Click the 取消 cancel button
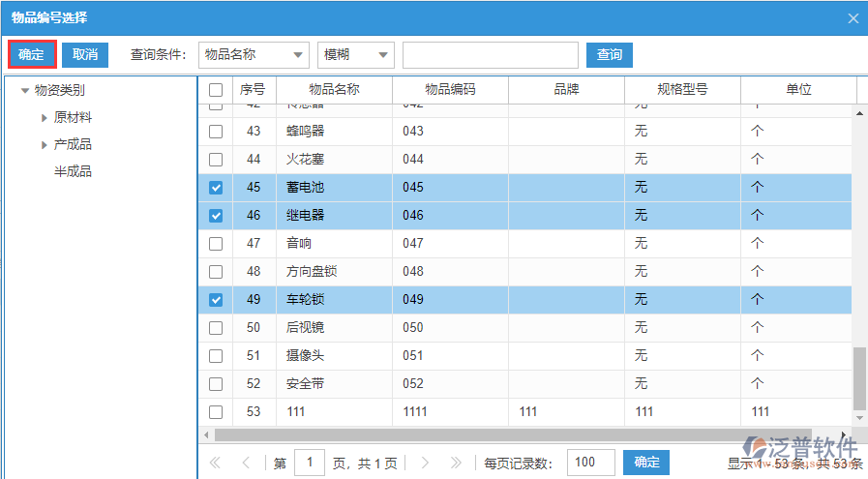Image resolution: width=868 pixels, height=479 pixels. (x=85, y=55)
